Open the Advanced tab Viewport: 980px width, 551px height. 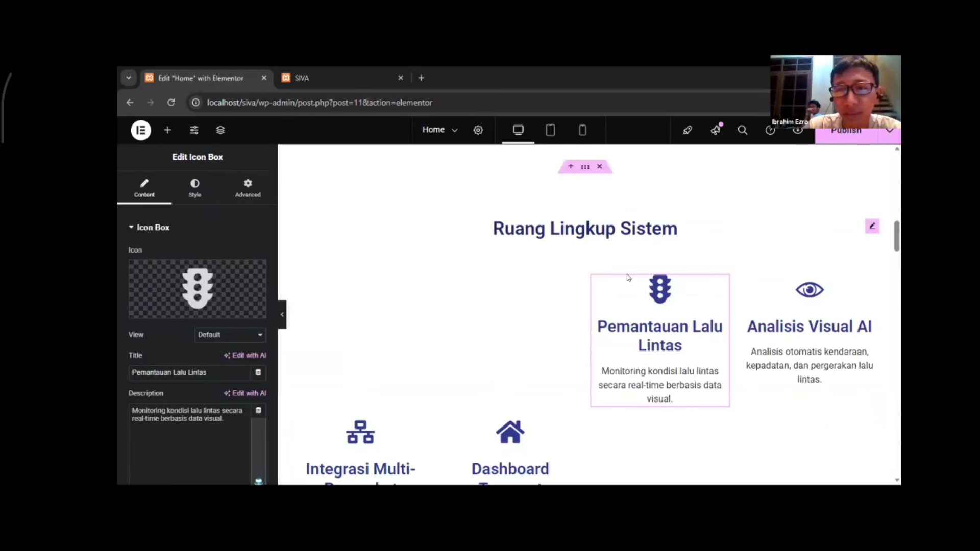(248, 187)
